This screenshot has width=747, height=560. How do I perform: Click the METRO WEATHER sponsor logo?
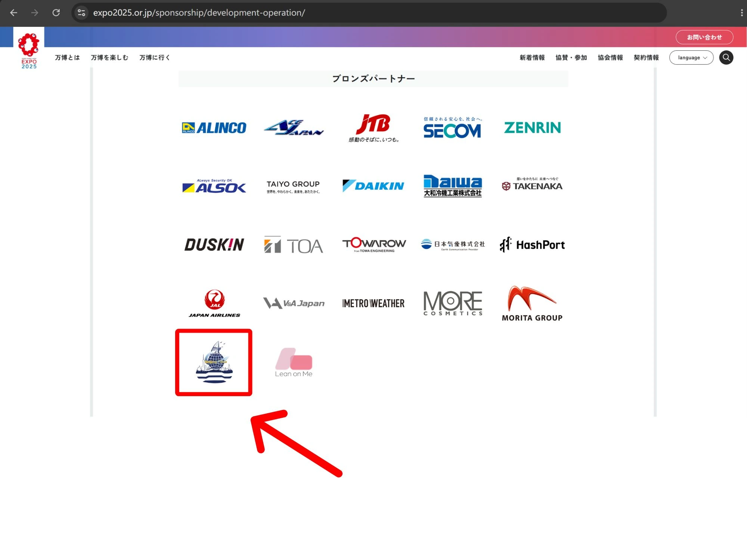(x=373, y=303)
